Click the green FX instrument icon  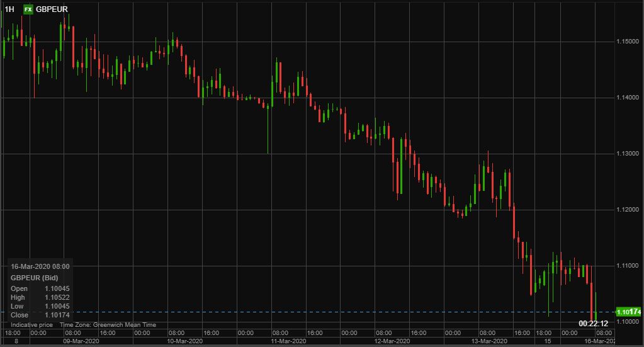point(28,9)
